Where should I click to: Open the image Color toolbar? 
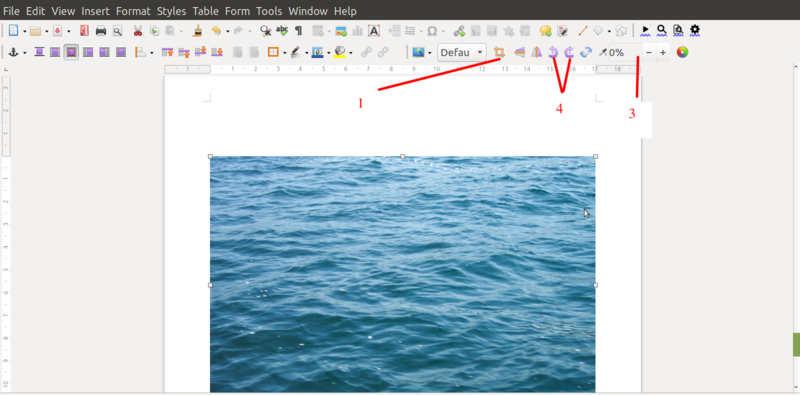tap(682, 52)
